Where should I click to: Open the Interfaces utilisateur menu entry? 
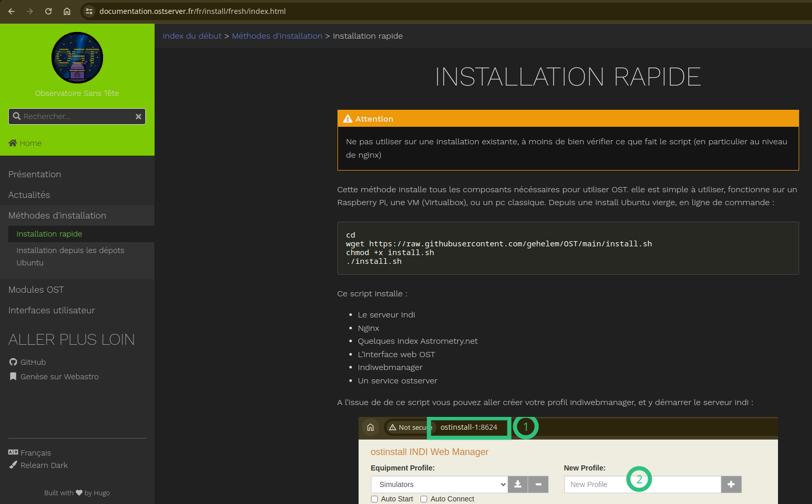(x=52, y=310)
